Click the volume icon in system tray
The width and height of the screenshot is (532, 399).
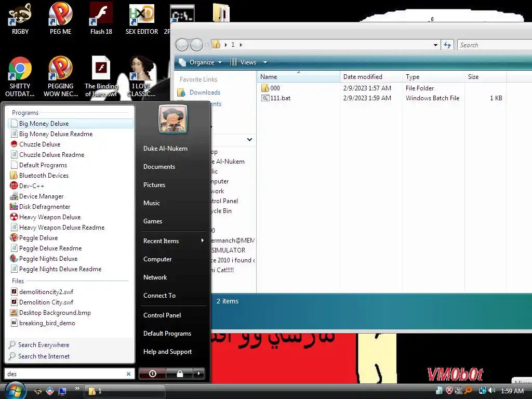coord(492,391)
